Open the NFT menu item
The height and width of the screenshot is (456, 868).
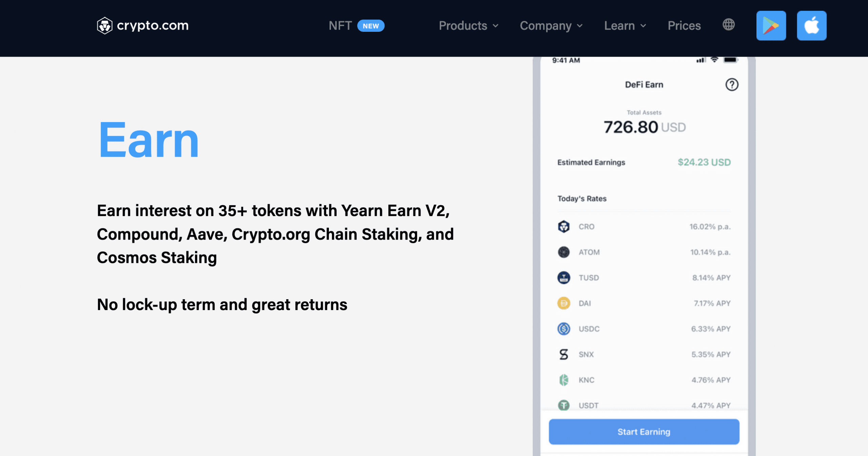(340, 26)
